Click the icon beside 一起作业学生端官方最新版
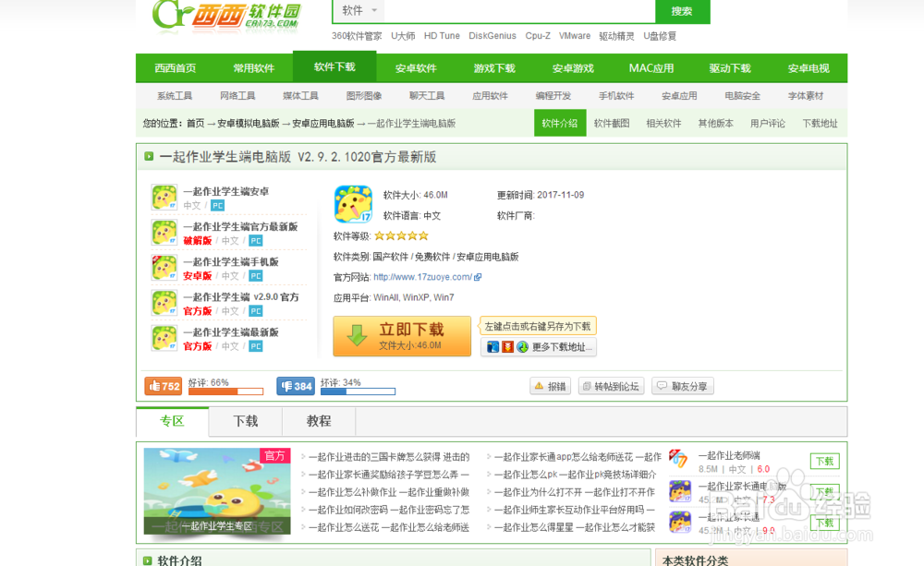The height and width of the screenshot is (566, 924). 164,233
